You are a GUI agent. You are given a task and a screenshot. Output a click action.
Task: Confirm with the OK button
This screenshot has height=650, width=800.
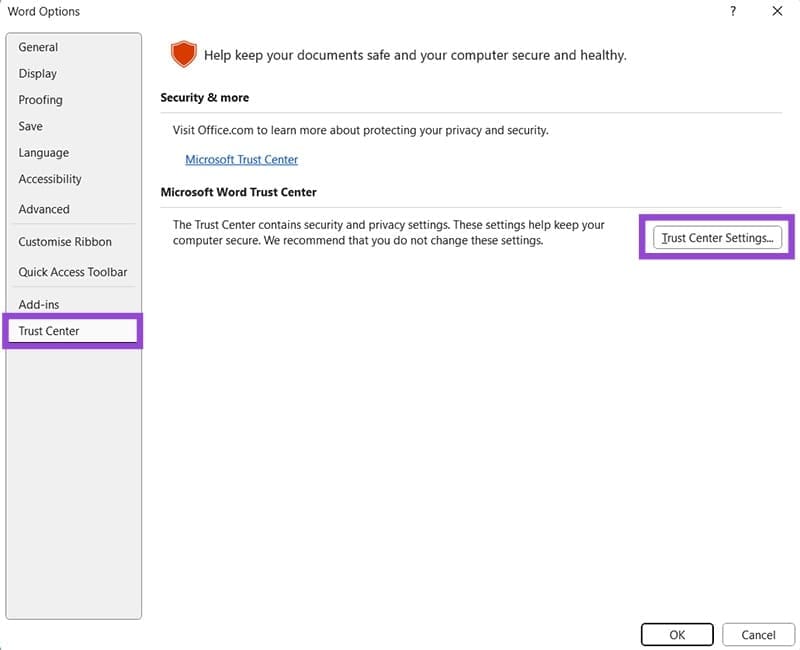[x=677, y=634]
